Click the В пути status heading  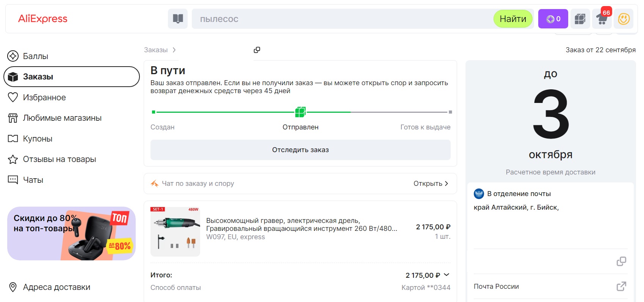pos(168,70)
